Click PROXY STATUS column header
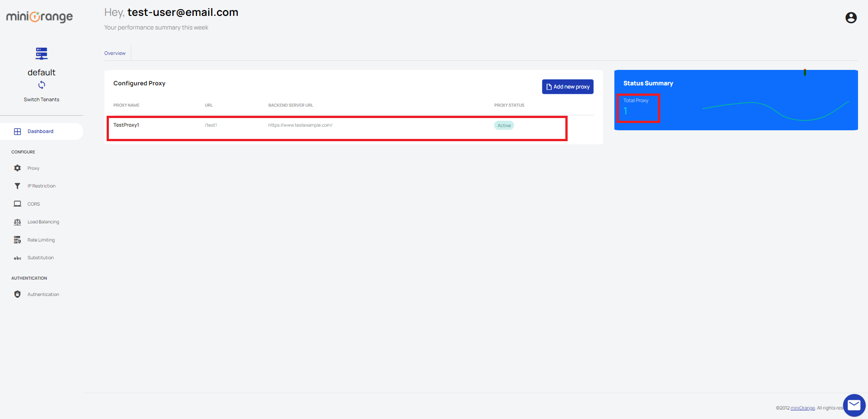868x419 pixels. (x=509, y=105)
